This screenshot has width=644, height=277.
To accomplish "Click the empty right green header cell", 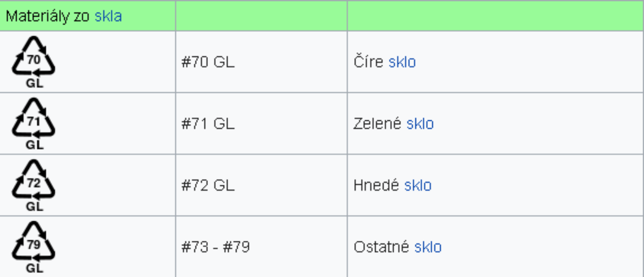I will [495, 16].
